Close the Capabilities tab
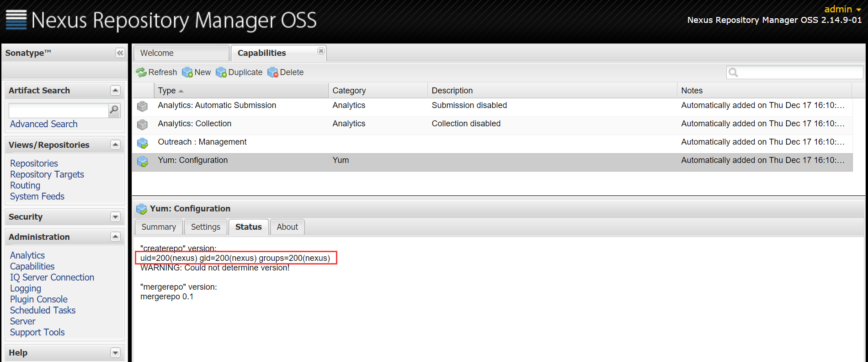Screen dimensions: 868x362 321,51
